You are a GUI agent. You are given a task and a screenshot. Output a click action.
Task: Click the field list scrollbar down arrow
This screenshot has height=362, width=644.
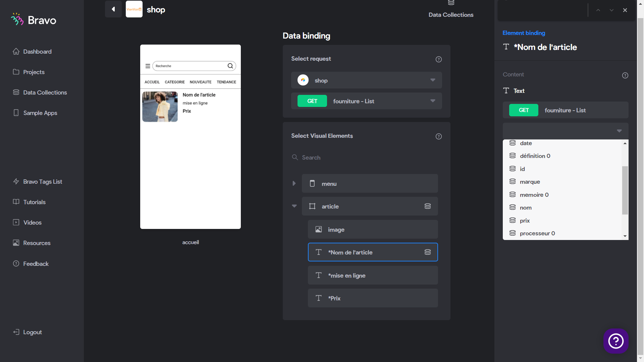[625, 236]
